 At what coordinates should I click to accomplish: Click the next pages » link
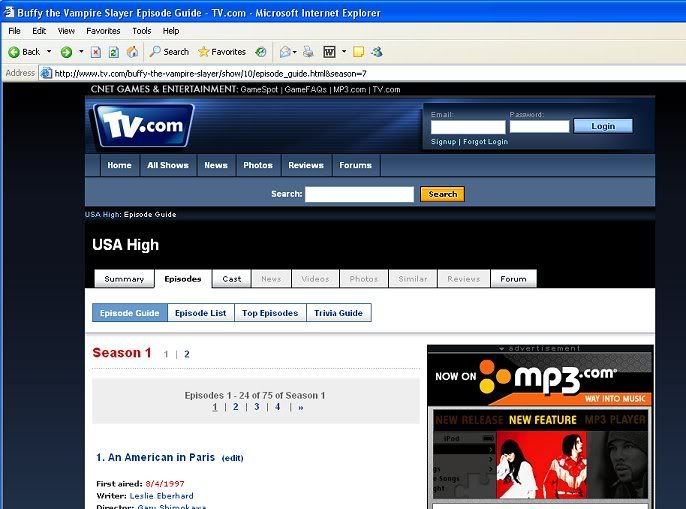301,407
